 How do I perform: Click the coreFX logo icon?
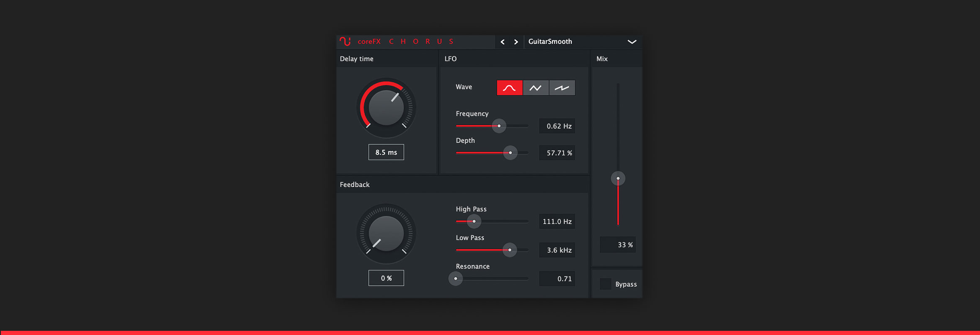click(x=345, y=41)
